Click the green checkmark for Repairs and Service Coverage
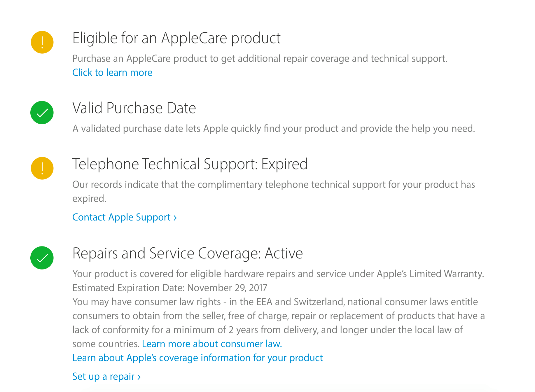535x392 pixels. click(42, 258)
